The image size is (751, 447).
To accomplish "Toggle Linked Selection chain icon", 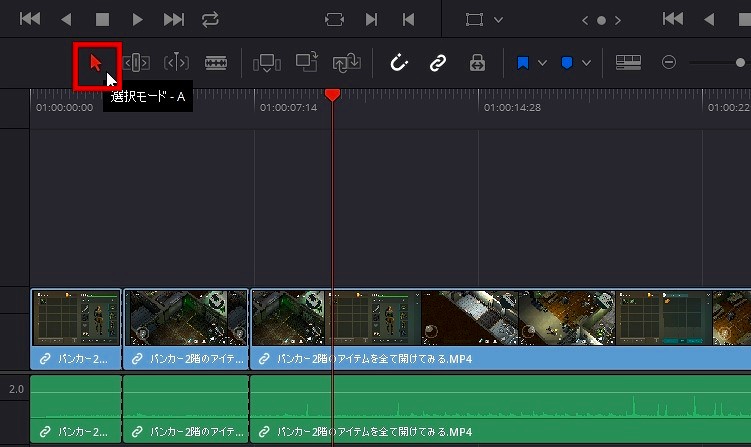I will click(x=437, y=63).
